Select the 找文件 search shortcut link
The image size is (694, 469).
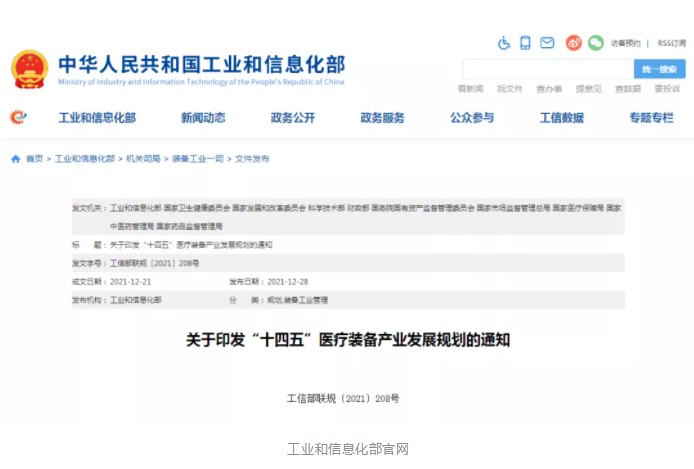tap(510, 89)
